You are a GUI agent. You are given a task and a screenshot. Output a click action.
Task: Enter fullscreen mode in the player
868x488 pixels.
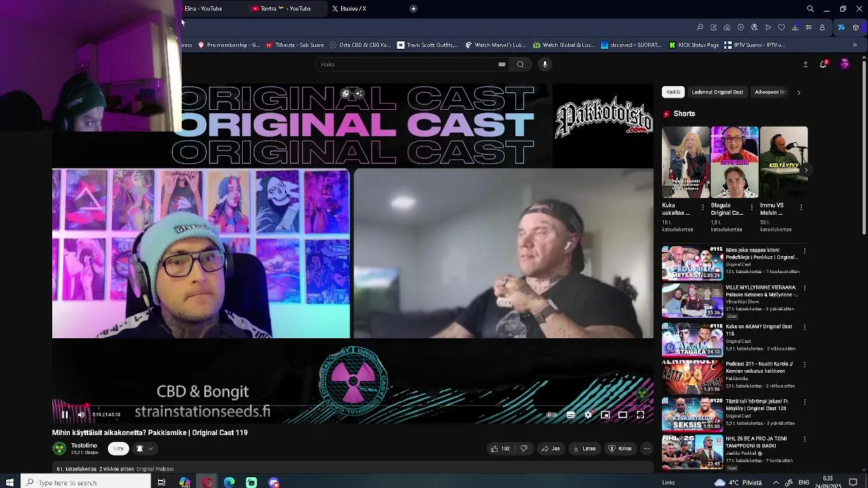click(x=640, y=415)
